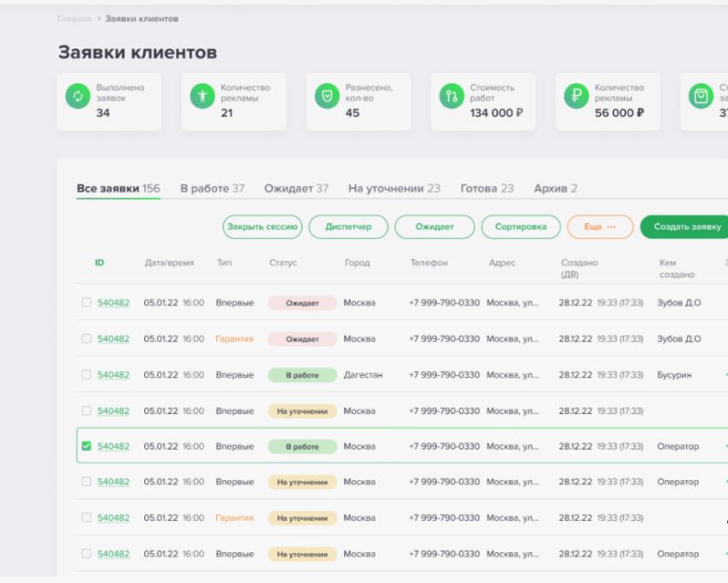Open the Архив tab
The image size is (728, 583).
[x=555, y=188]
